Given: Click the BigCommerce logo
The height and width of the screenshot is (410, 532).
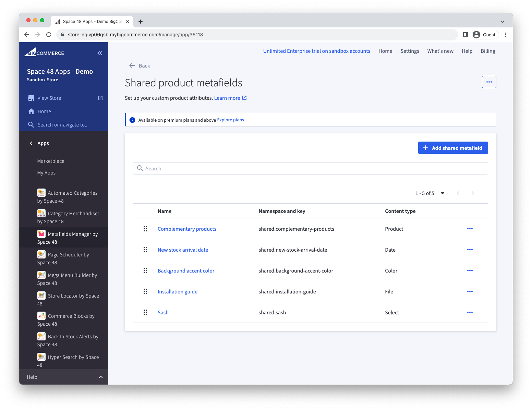Looking at the screenshot, I should [x=44, y=52].
